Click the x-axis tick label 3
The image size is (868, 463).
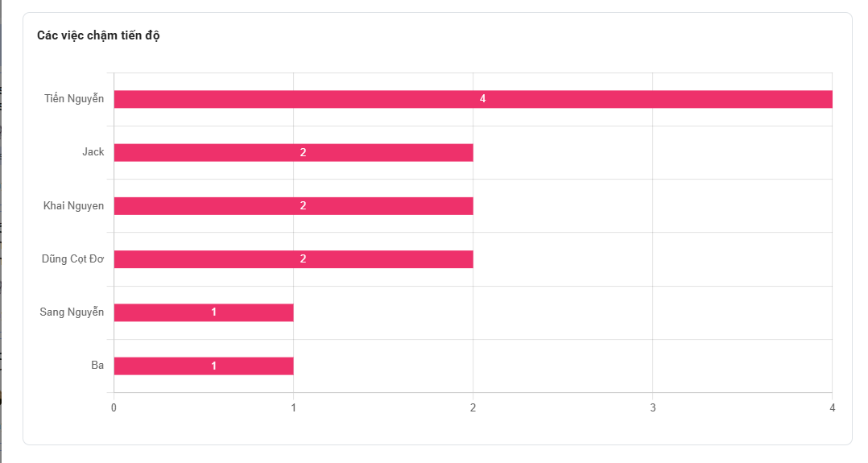click(652, 407)
